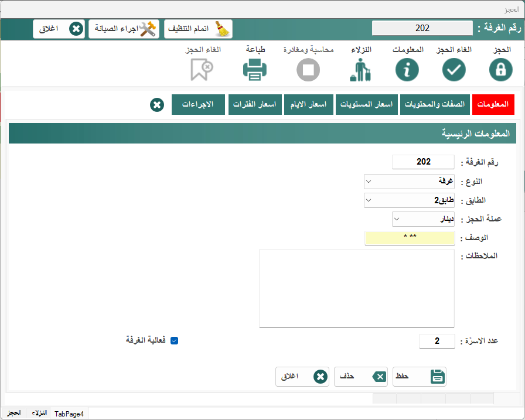Click the floppy disk icon on حفظ
Viewport: 525px width, 420px height.
pos(437,377)
